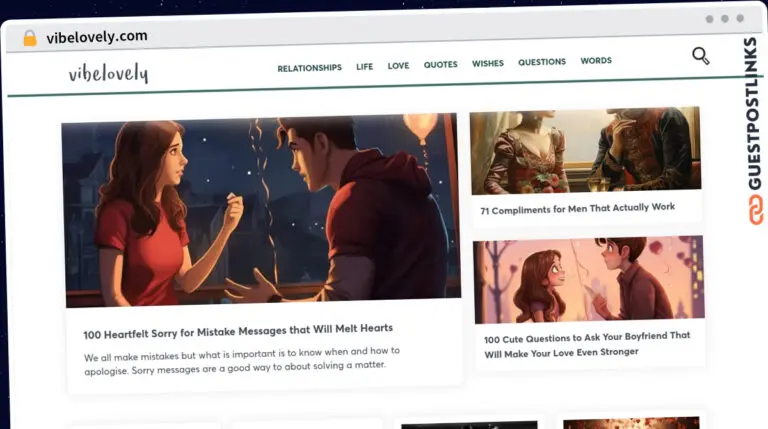Select the Love menu item
The image size is (768, 429).
coord(398,66)
